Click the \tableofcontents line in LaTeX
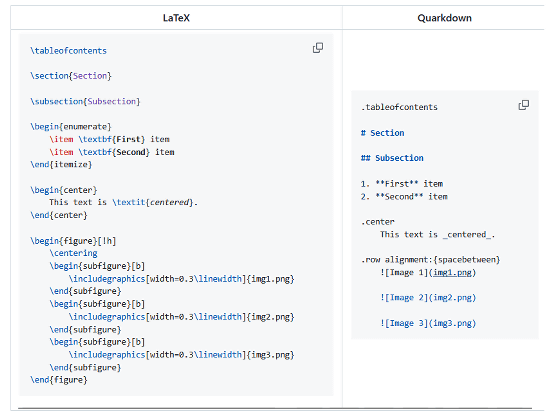Viewport: 560px width, 420px height. point(69,51)
